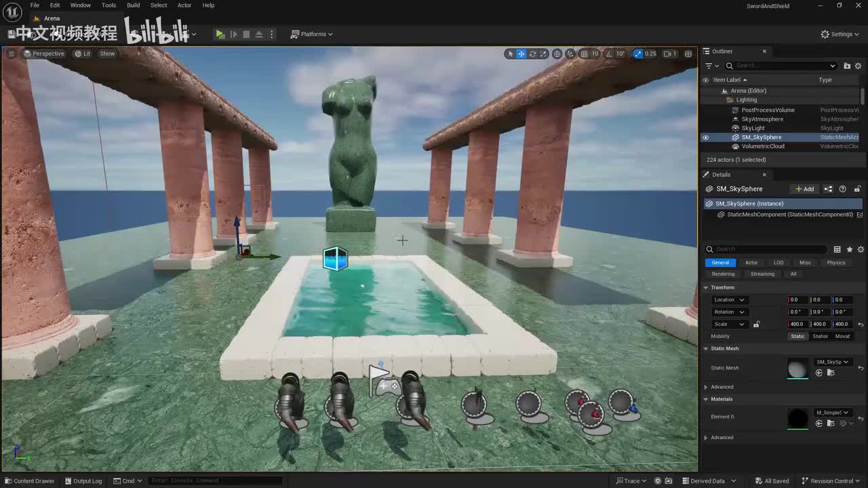Viewport: 868px width, 488px height.
Task: Open the Content Drawer
Action: click(29, 481)
